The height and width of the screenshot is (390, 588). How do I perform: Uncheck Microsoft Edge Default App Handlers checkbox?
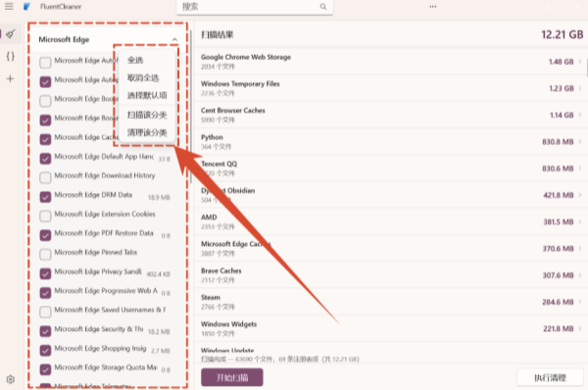pyautogui.click(x=45, y=158)
